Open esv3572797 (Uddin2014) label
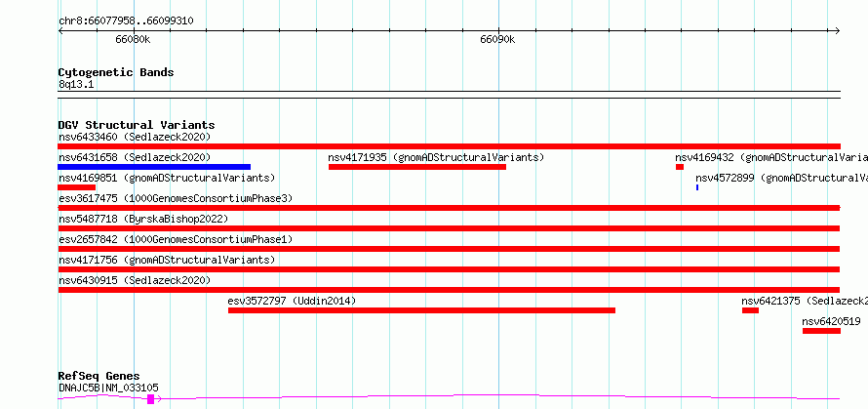This screenshot has width=868, height=409. (292, 301)
